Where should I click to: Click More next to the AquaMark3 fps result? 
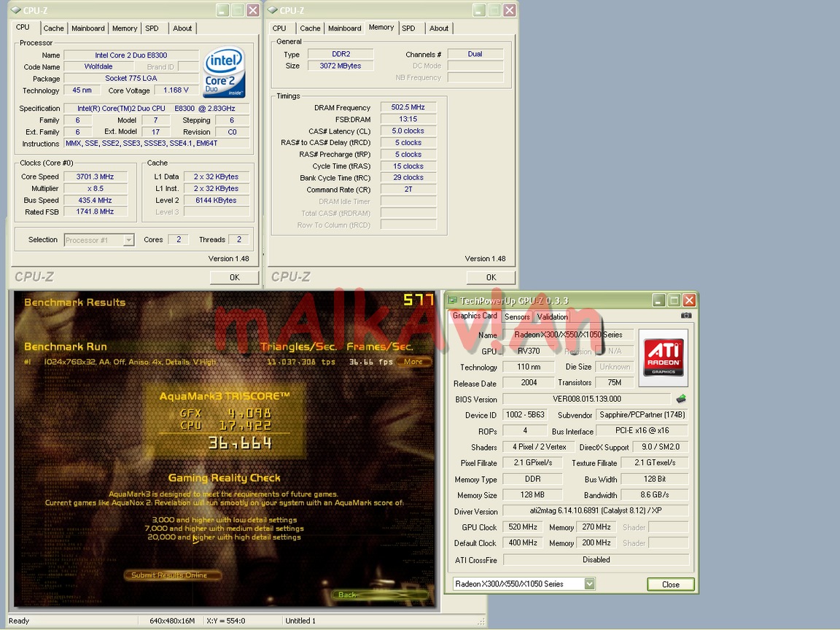[x=413, y=362]
